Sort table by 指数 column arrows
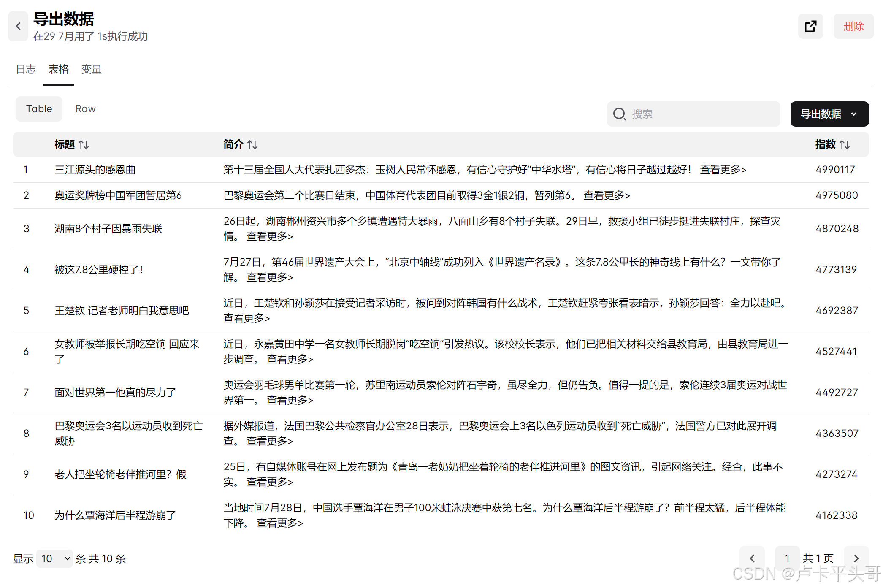This screenshot has width=883, height=588. point(845,145)
